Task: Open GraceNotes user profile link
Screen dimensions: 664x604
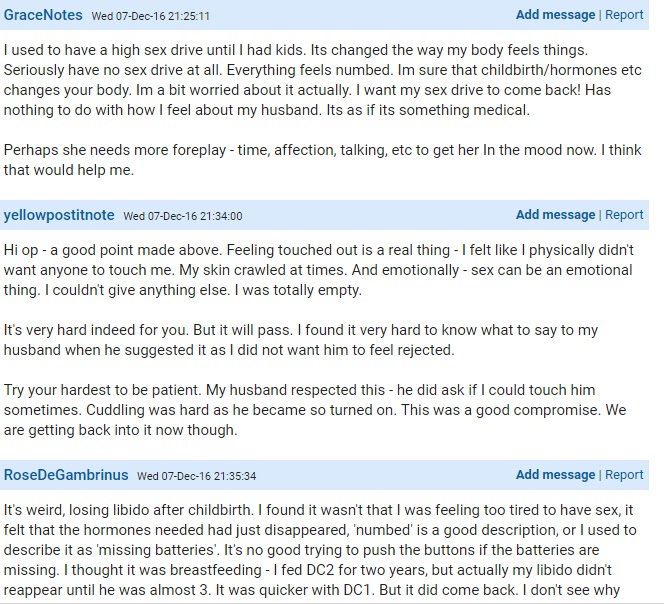Action: click(x=43, y=15)
